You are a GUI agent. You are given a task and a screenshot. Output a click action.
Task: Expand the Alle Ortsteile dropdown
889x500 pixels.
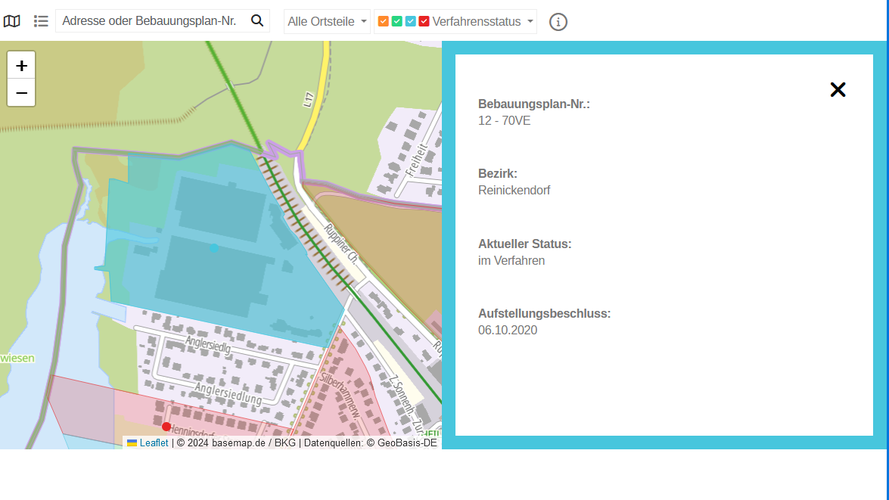[x=327, y=21]
